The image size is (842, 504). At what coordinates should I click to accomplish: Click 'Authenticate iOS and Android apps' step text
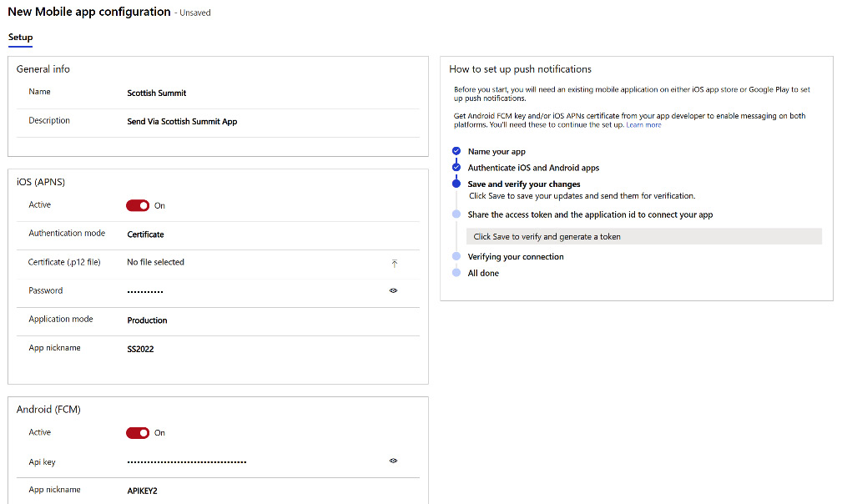[533, 168]
